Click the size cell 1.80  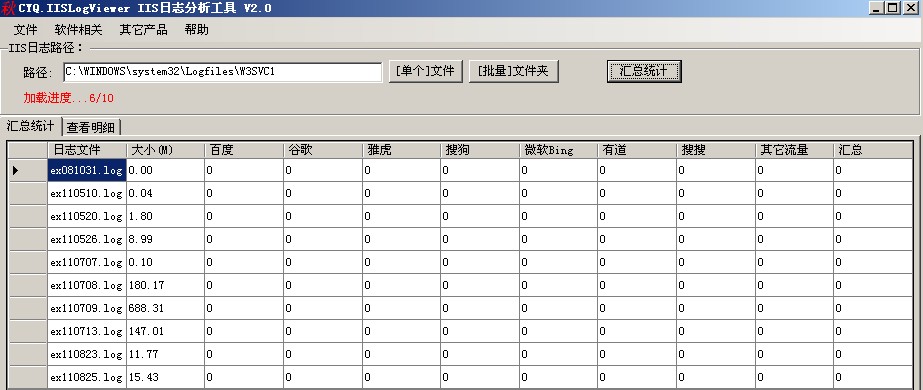click(165, 216)
